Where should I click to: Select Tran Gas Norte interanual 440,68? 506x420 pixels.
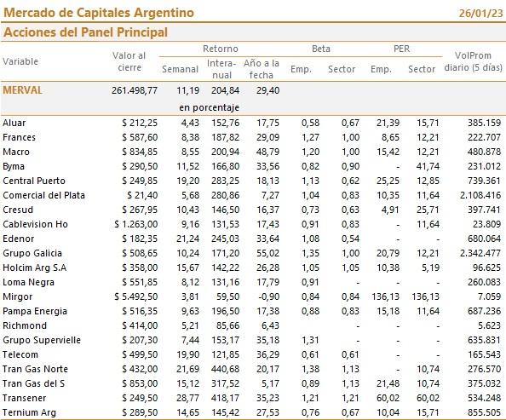point(225,369)
